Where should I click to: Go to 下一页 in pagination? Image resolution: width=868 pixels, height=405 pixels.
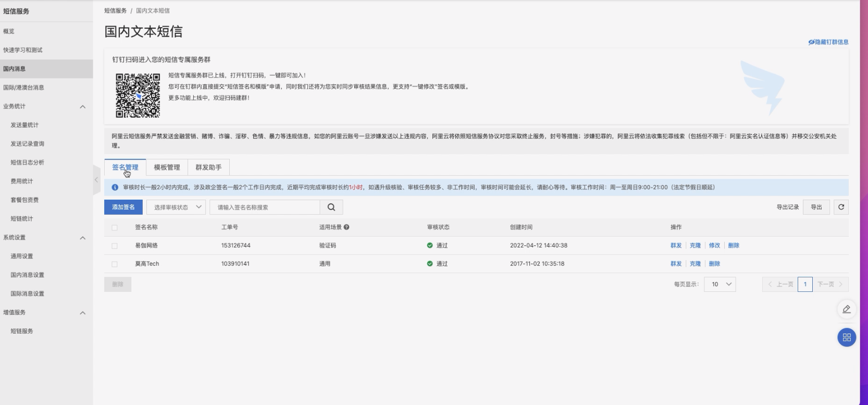[830, 284]
